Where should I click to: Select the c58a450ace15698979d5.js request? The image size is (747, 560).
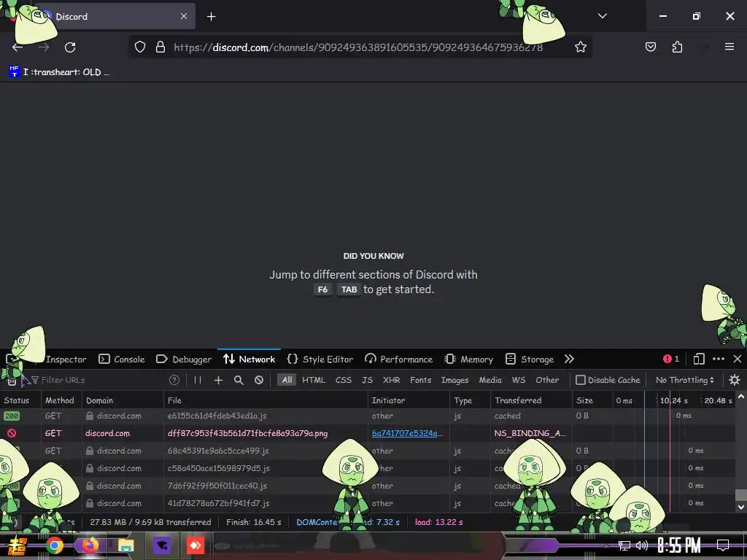pos(368,468)
